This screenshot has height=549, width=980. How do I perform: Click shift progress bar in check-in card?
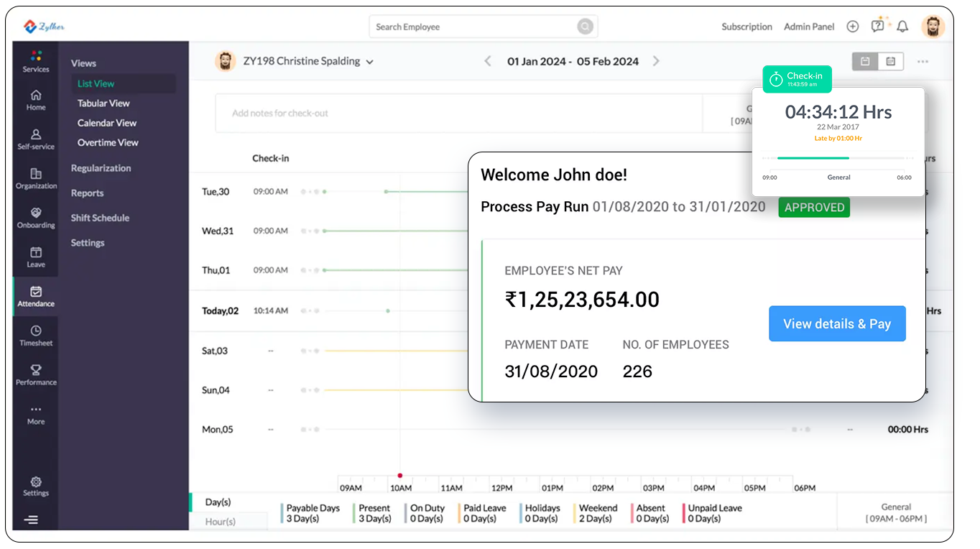pyautogui.click(x=837, y=157)
